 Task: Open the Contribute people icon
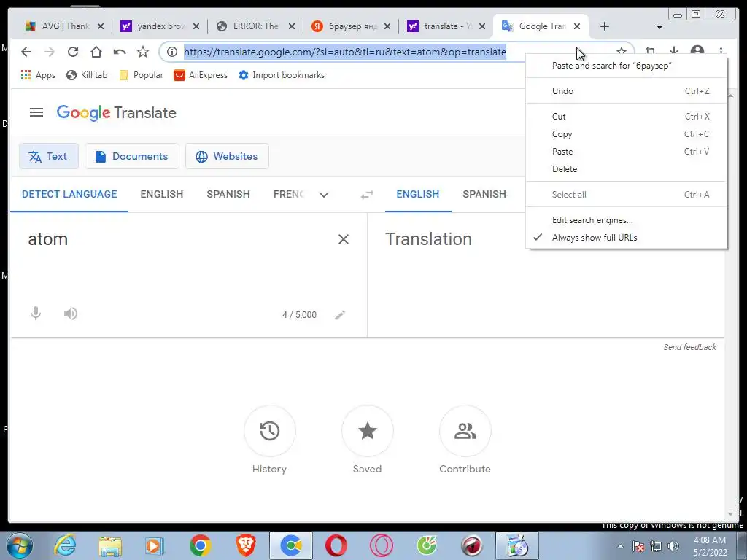(465, 432)
